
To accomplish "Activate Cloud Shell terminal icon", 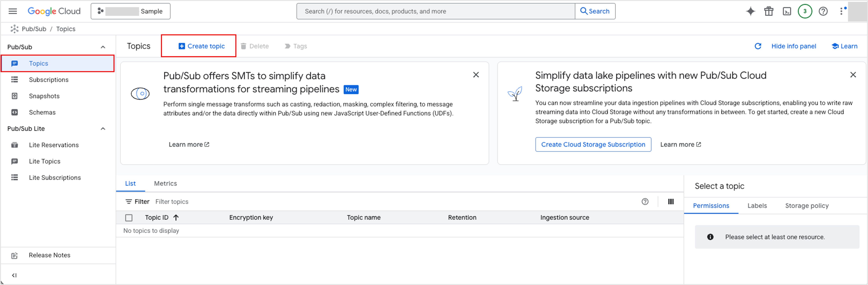I will click(787, 11).
